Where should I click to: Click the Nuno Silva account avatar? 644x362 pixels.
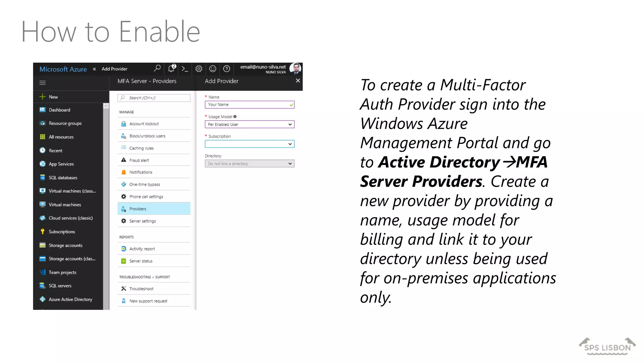pos(295,69)
